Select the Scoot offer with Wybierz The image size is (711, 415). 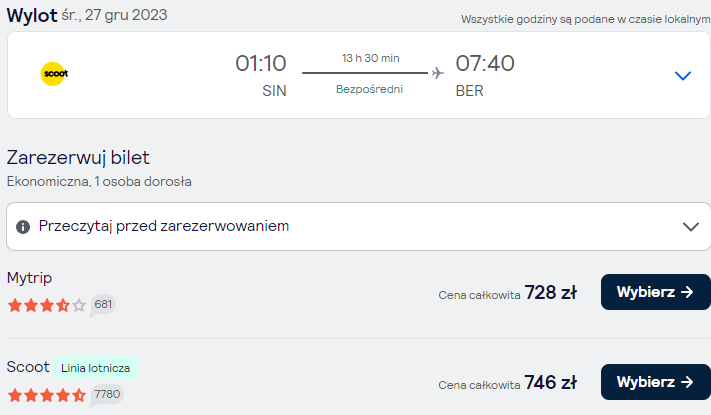coord(656,382)
